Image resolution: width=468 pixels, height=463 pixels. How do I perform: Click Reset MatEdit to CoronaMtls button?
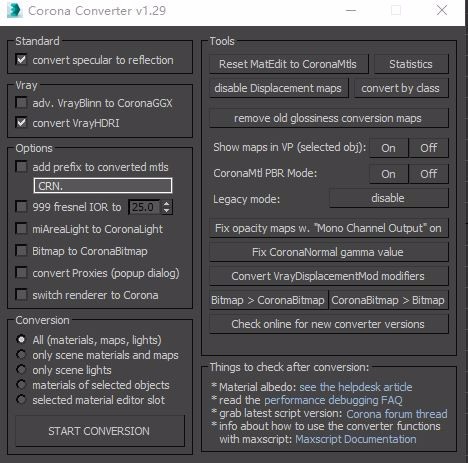pyautogui.click(x=289, y=64)
